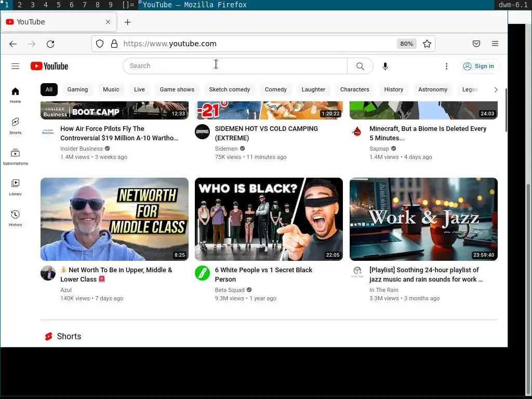
Task: Click Azul channel avatar
Action: click(x=48, y=273)
